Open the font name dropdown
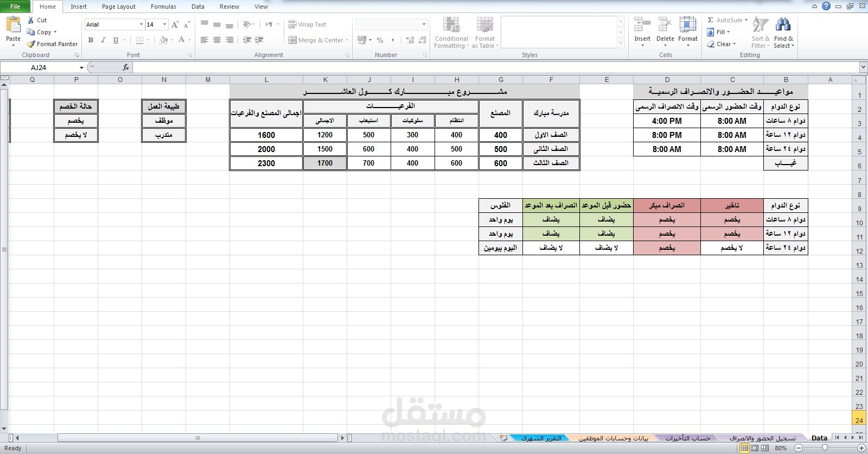Viewport: 868px width, 454px height. tap(141, 24)
